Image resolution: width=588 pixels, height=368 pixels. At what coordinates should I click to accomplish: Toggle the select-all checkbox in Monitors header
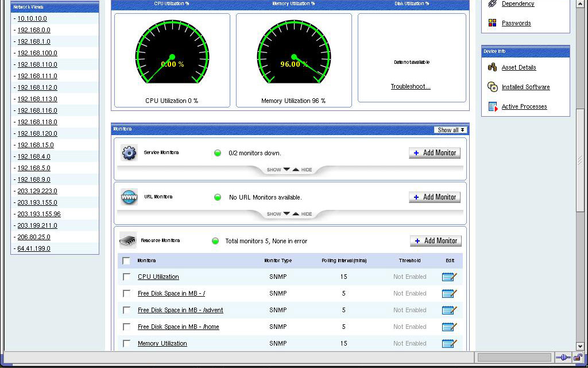coord(127,261)
